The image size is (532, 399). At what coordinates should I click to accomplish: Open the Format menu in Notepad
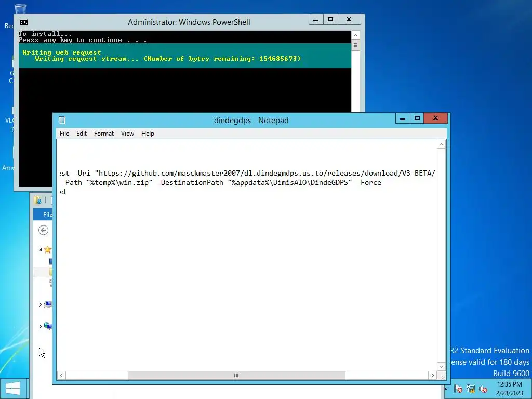click(x=104, y=134)
